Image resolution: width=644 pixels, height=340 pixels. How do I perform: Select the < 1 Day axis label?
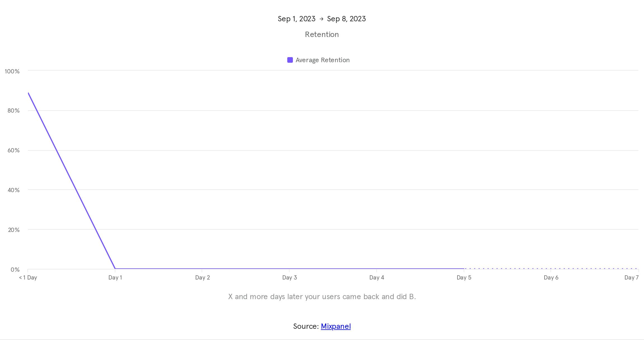coord(28,278)
